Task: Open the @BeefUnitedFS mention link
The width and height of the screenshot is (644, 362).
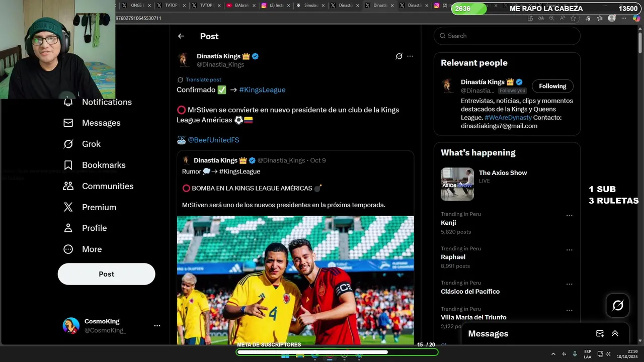Action: [x=213, y=140]
